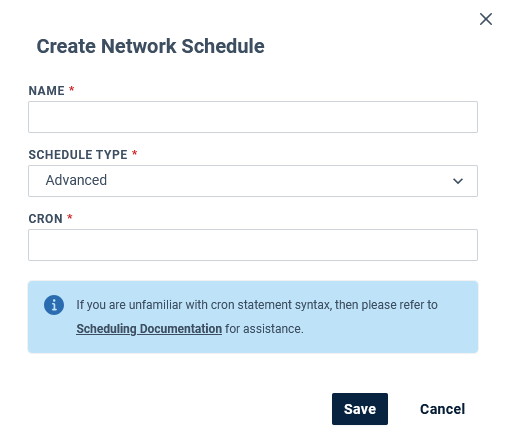
Task: Click the SCHEDULE TYPE field label
Action: tap(78, 155)
